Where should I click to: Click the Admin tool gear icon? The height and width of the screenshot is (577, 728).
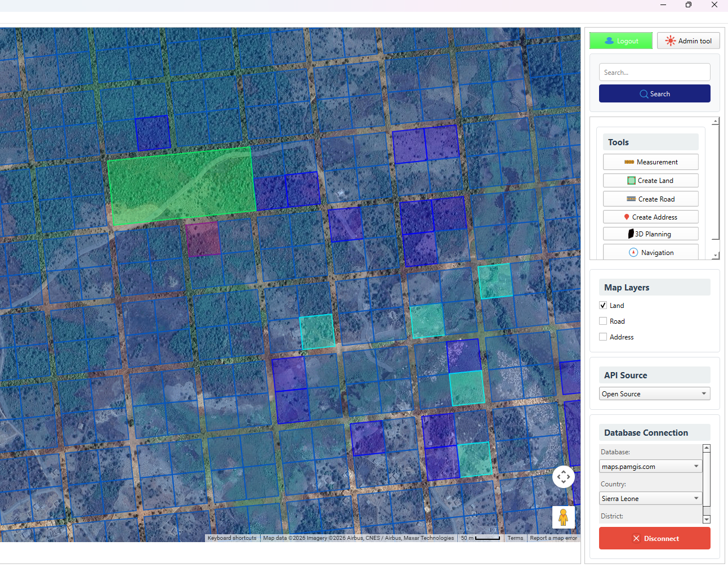(x=670, y=41)
